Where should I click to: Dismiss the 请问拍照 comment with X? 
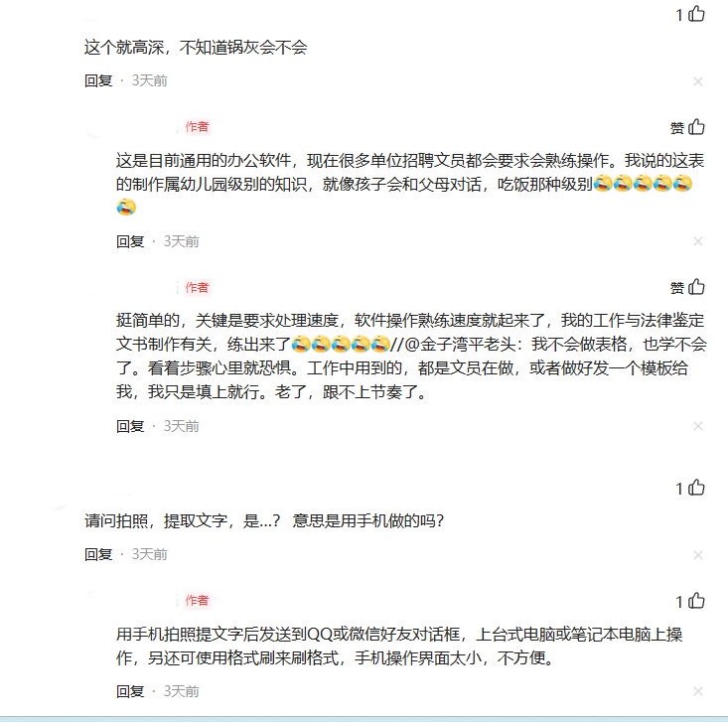(x=698, y=555)
